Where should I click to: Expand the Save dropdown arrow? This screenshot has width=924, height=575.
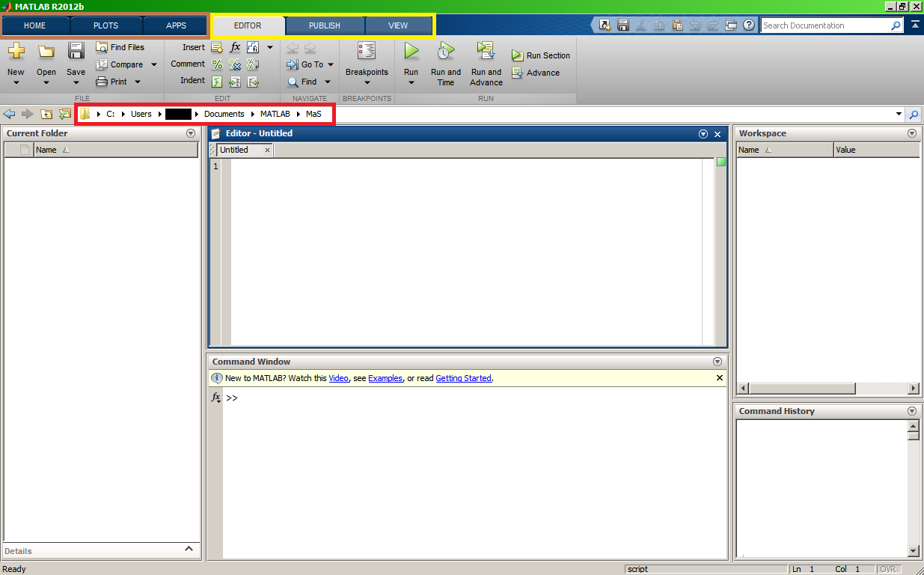76,83
